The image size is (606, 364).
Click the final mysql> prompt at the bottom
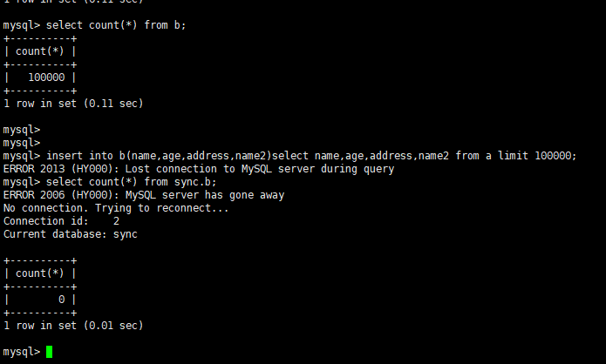click(x=21, y=352)
